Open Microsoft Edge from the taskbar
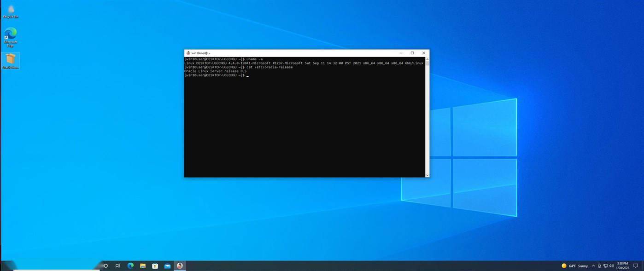Image resolution: width=644 pixels, height=271 pixels. pyautogui.click(x=130, y=265)
